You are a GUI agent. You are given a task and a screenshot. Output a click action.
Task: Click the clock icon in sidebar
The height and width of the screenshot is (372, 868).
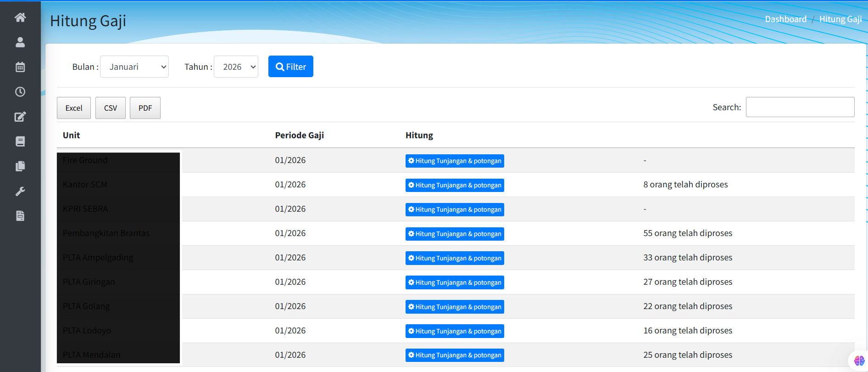(x=20, y=92)
